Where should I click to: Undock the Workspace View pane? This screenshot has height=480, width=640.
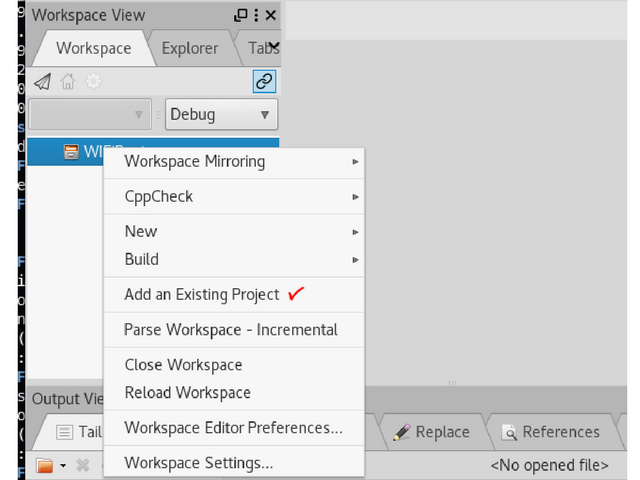[241, 15]
